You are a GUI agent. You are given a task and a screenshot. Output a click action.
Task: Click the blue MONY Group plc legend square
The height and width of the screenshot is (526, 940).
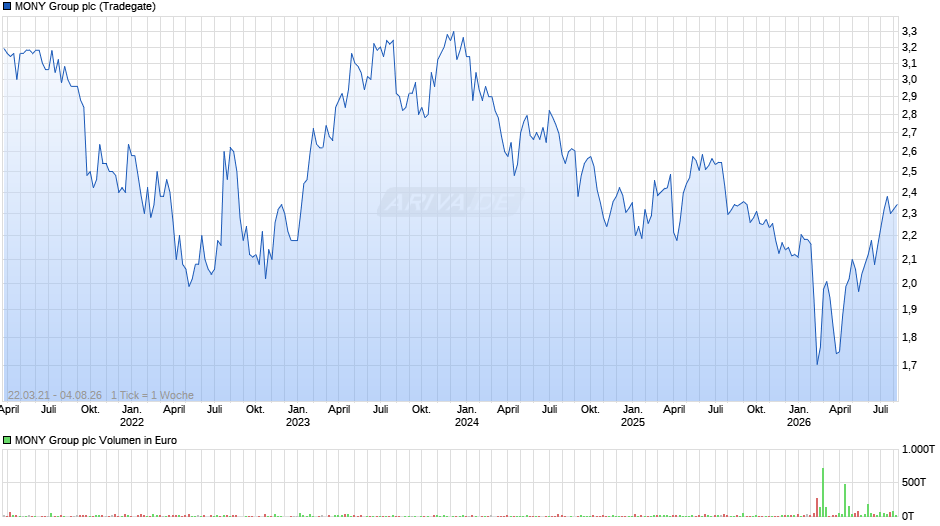point(7,7)
